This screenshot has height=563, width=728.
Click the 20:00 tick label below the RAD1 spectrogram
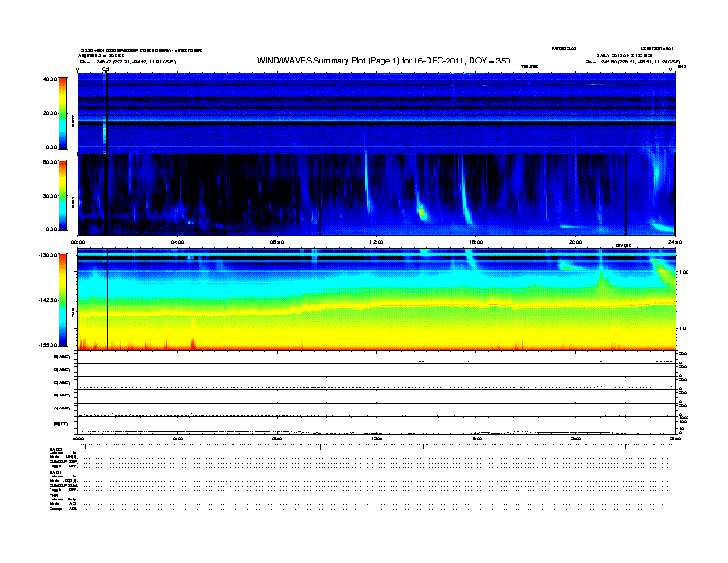[x=575, y=242]
